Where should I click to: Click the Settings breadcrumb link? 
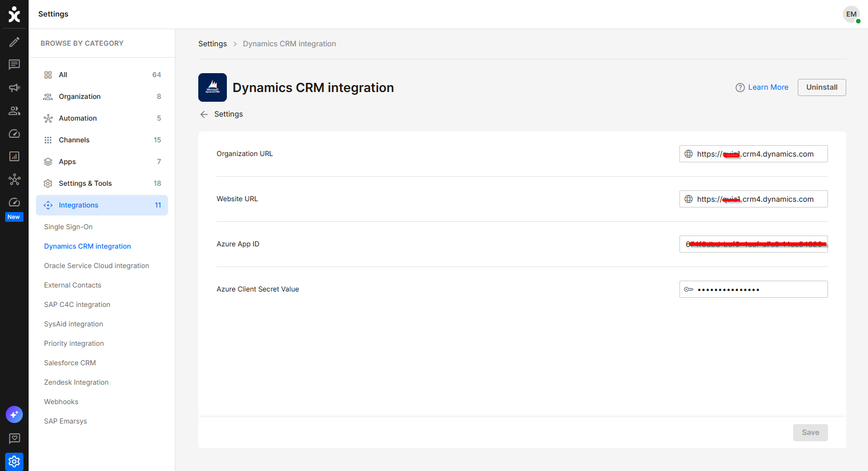tap(213, 44)
